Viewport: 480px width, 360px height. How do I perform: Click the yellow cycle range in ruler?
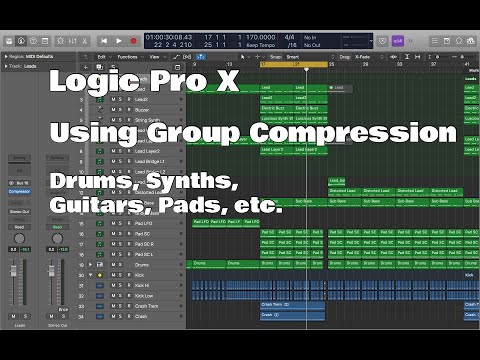[x=294, y=64]
